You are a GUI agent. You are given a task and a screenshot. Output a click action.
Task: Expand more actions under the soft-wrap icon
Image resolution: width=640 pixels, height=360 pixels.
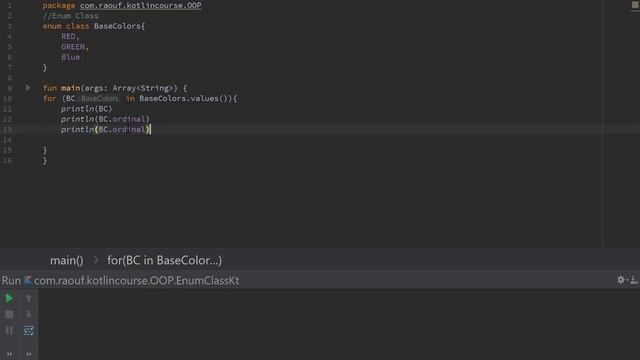(x=29, y=354)
